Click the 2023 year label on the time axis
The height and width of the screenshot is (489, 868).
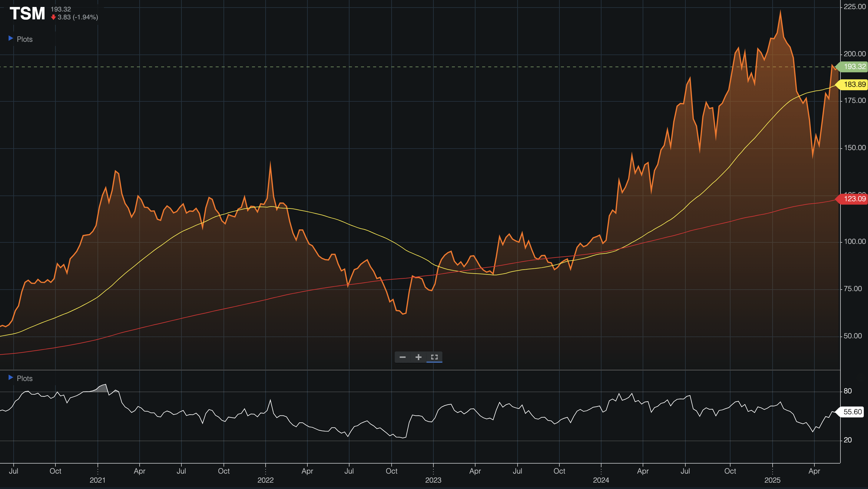tap(433, 480)
